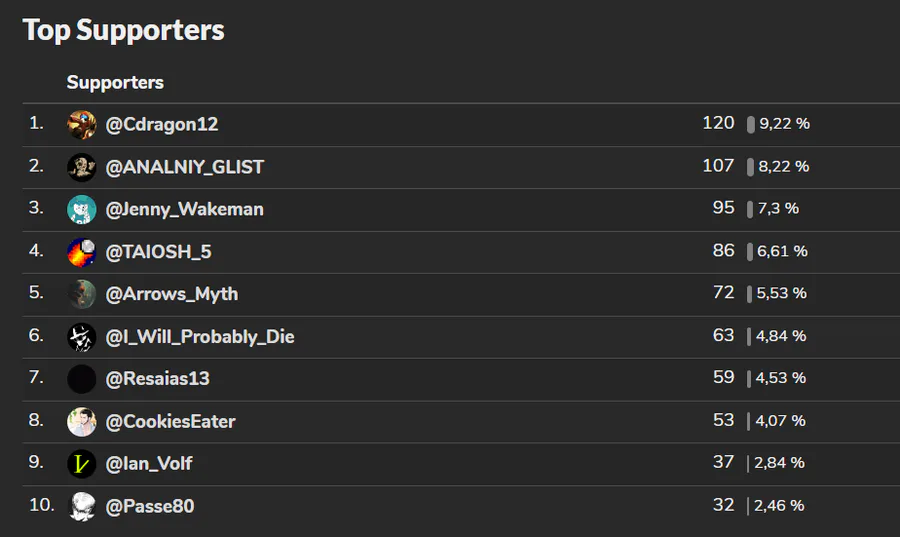Select the Jenny_Wakeman teal avatar
Screen dimensions: 900x537
82,209
